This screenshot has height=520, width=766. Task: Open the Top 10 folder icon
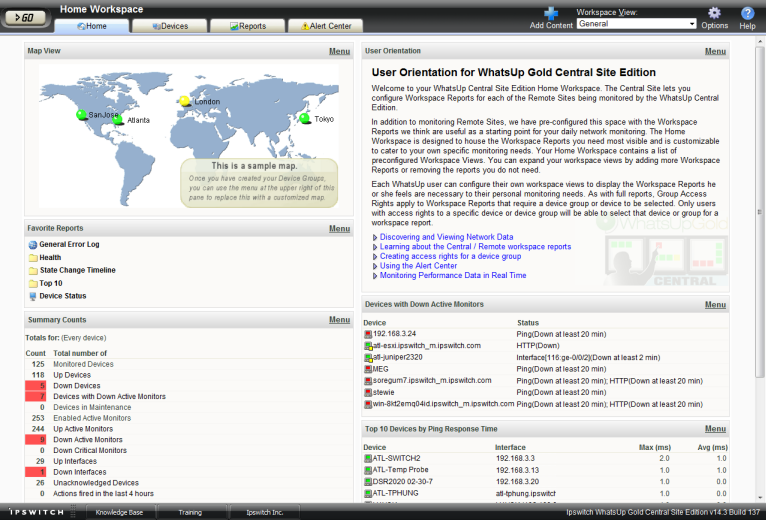(x=33, y=283)
